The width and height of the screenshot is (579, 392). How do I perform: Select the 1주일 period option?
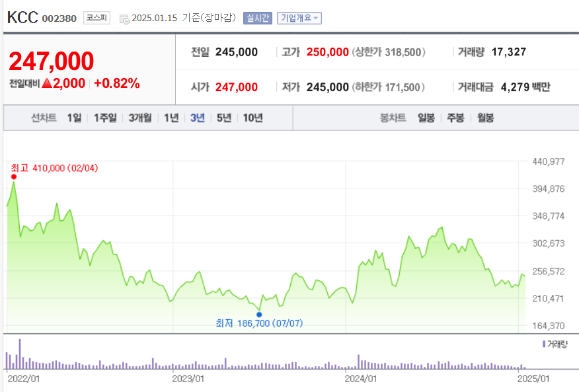point(104,117)
